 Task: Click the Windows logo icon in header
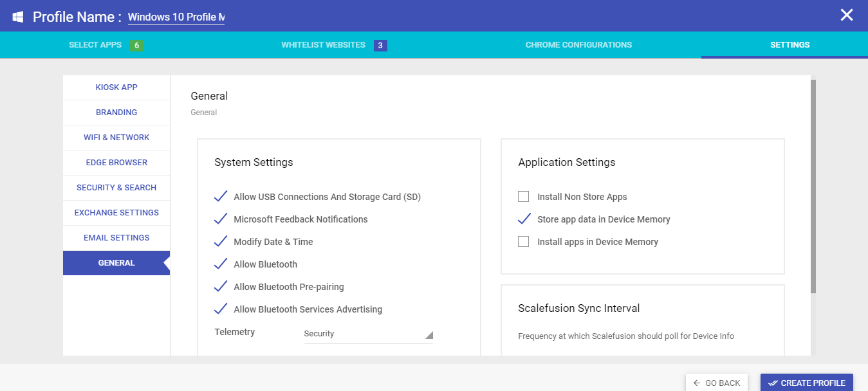tap(18, 16)
